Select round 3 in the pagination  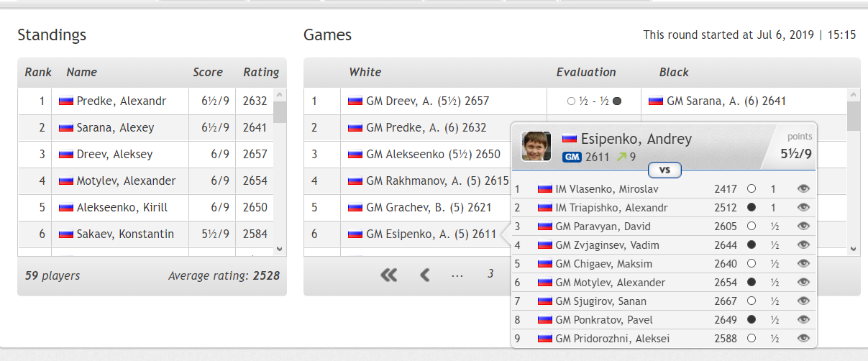490,274
